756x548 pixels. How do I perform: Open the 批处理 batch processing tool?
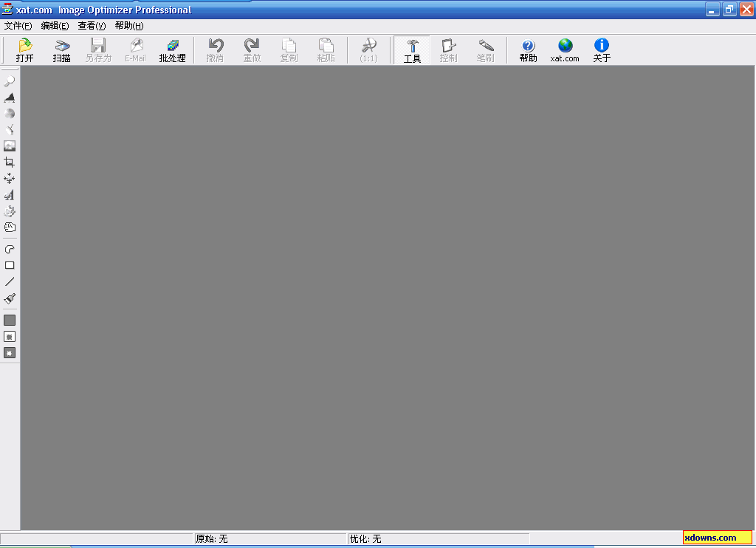[x=172, y=50]
